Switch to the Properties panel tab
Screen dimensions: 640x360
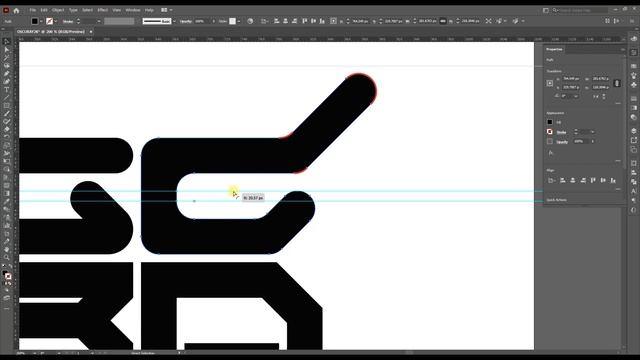click(x=554, y=49)
